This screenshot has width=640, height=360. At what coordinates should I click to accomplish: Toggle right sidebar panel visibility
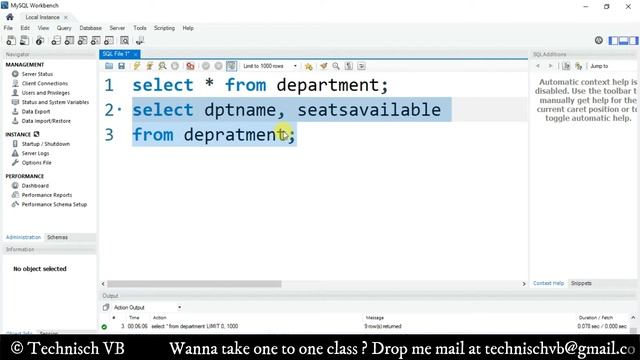633,40
